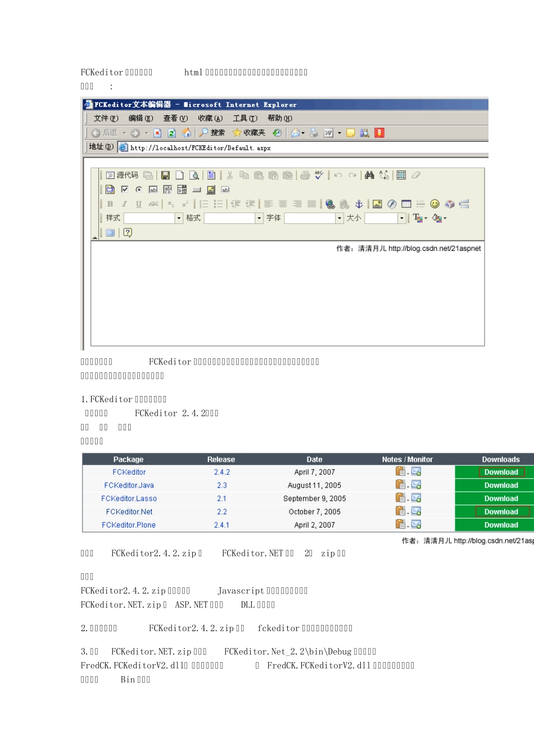Click the Anchor icon
534x756 pixels.
click(359, 204)
